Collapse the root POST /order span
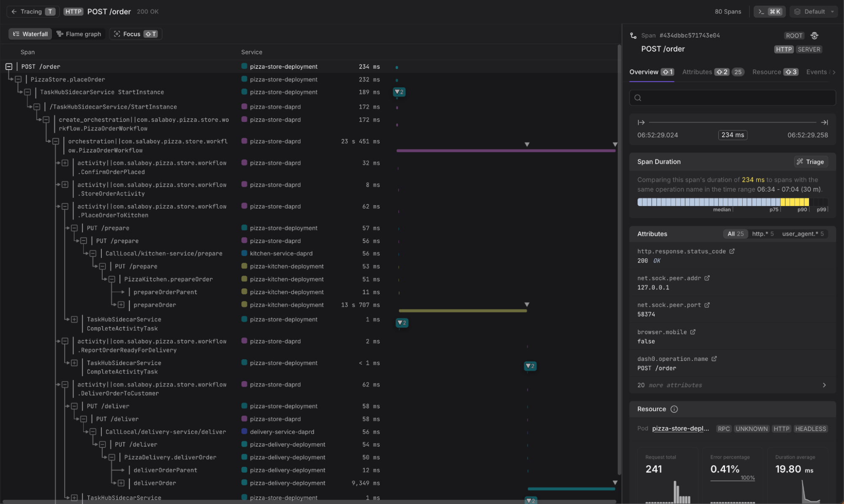This screenshot has height=504, width=844. pos(9,66)
